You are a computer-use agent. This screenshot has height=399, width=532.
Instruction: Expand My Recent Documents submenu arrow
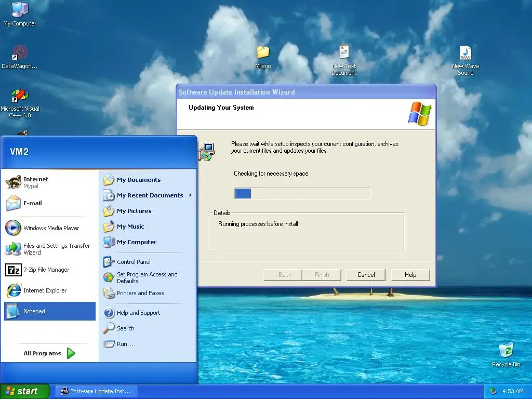tap(191, 195)
